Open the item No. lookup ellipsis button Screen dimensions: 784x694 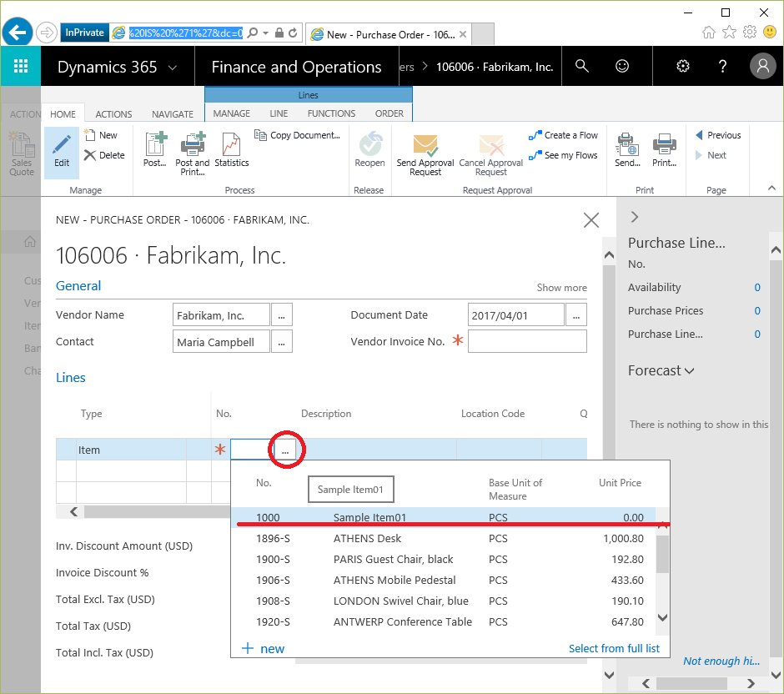(x=285, y=450)
